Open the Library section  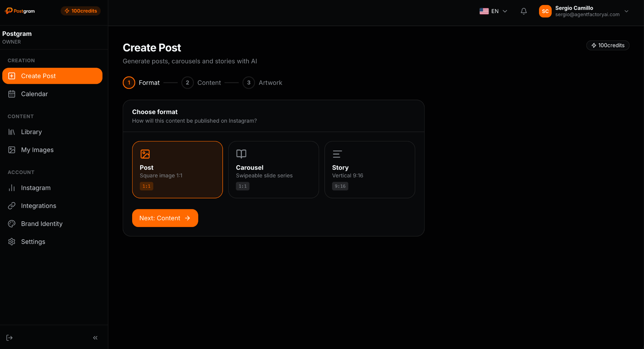(x=52, y=132)
